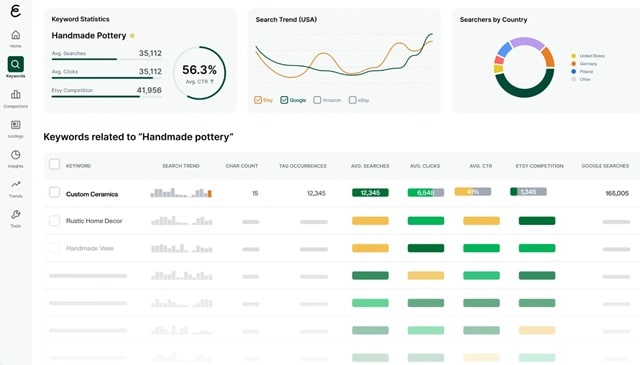This screenshot has height=365, width=640.
Task: Click the 12,345 avg searches badge
Action: tap(370, 193)
